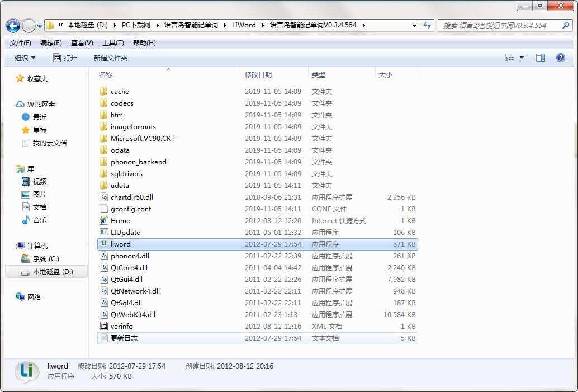Screen dimensions: 578x392
Task: Click the help question mark icon
Action: pos(560,58)
